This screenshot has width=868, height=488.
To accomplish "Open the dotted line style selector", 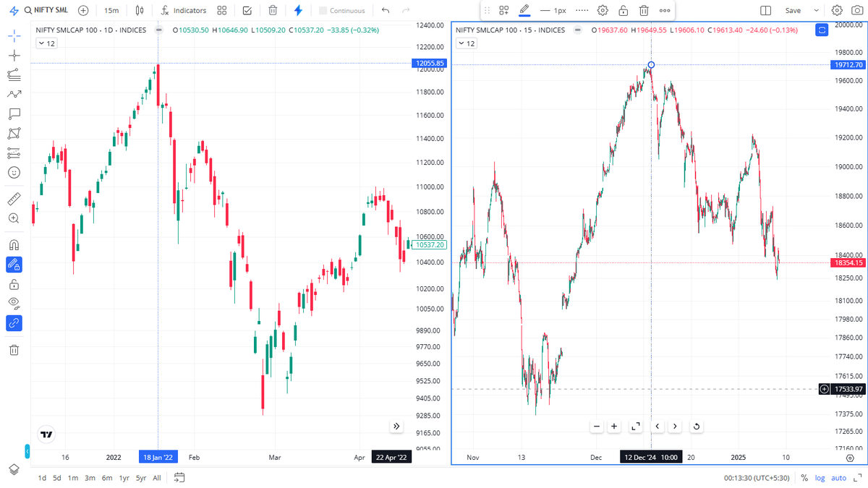I will tap(582, 11).
